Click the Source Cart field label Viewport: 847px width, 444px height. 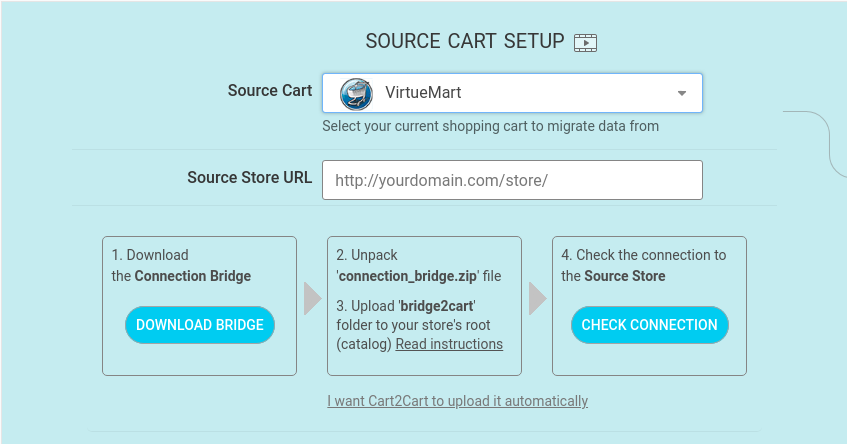coord(270,90)
